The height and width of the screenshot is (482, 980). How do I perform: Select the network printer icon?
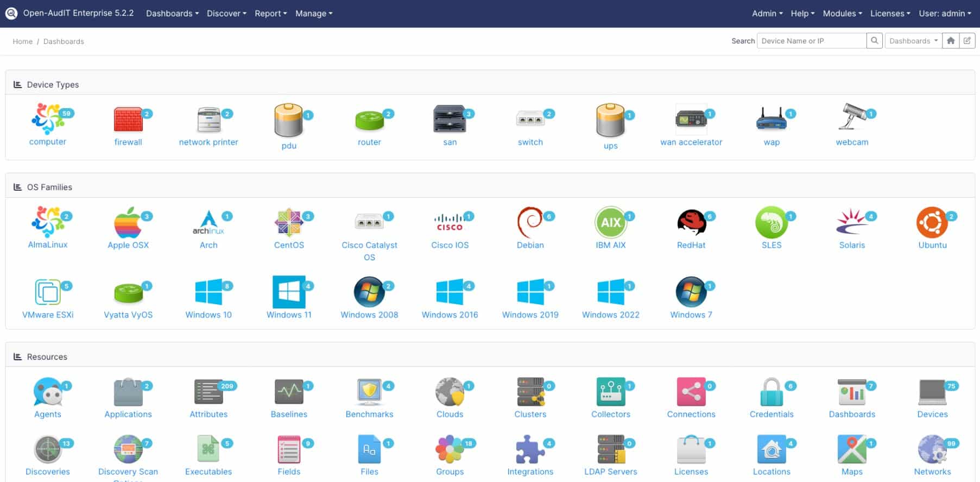[x=208, y=120]
